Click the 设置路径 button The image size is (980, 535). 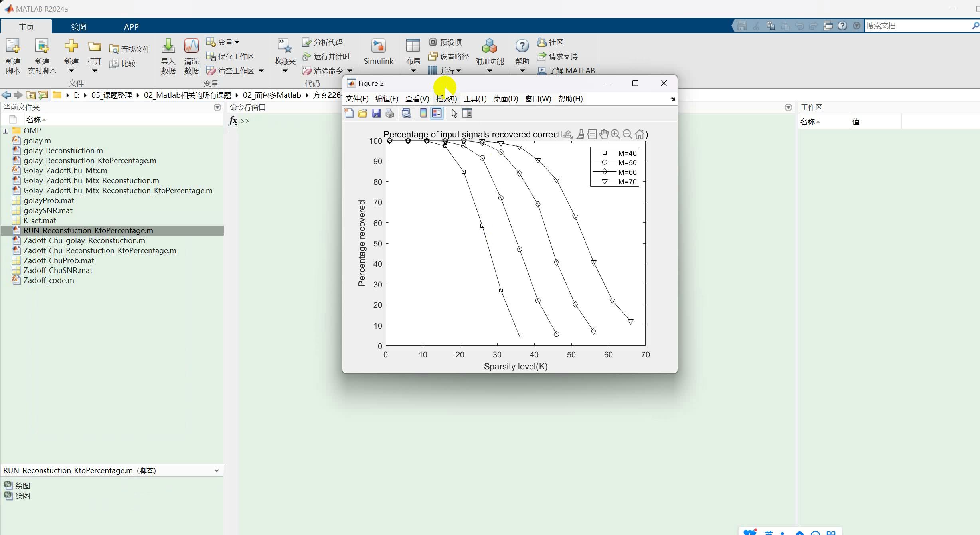[x=449, y=56]
